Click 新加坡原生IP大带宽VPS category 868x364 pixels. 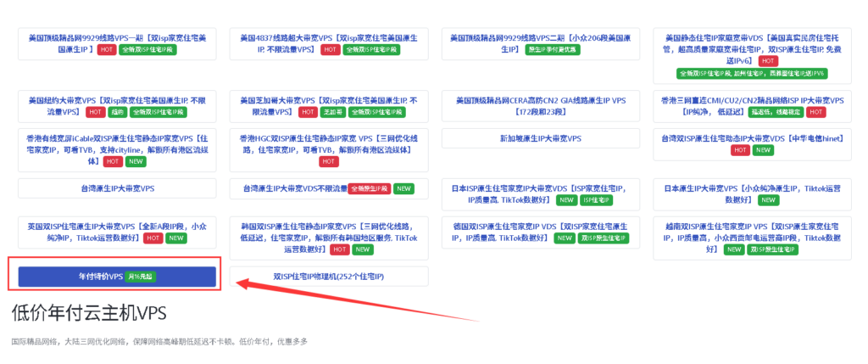pos(540,138)
